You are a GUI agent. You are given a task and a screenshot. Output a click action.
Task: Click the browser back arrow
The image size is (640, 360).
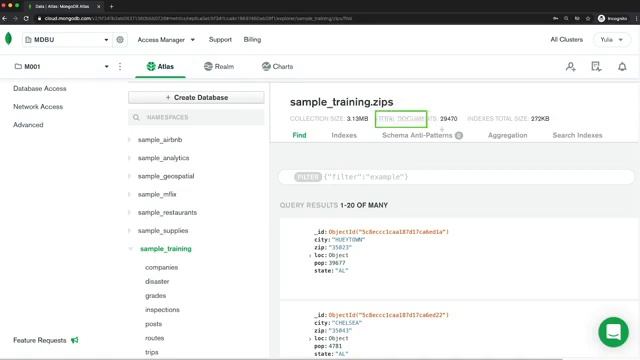click(5, 18)
